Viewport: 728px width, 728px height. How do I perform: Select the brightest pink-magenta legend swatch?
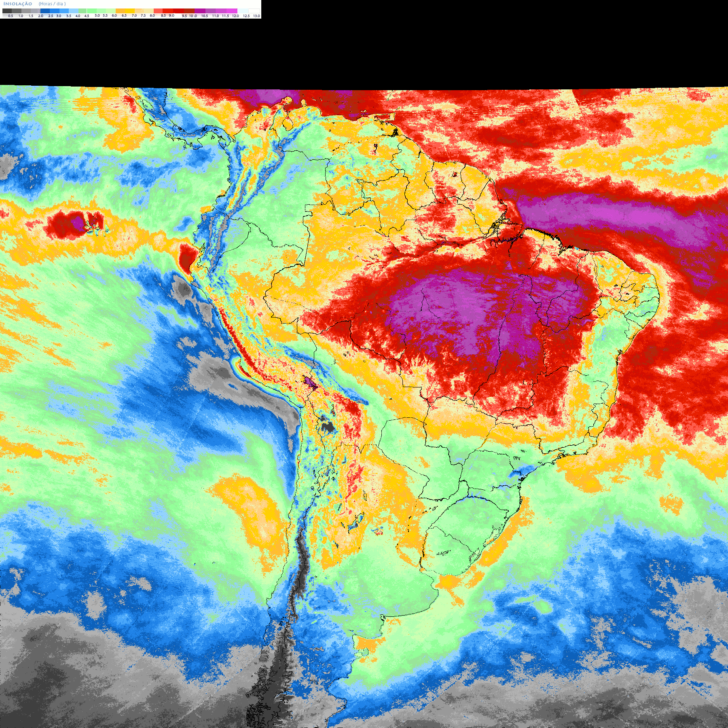point(232,11)
